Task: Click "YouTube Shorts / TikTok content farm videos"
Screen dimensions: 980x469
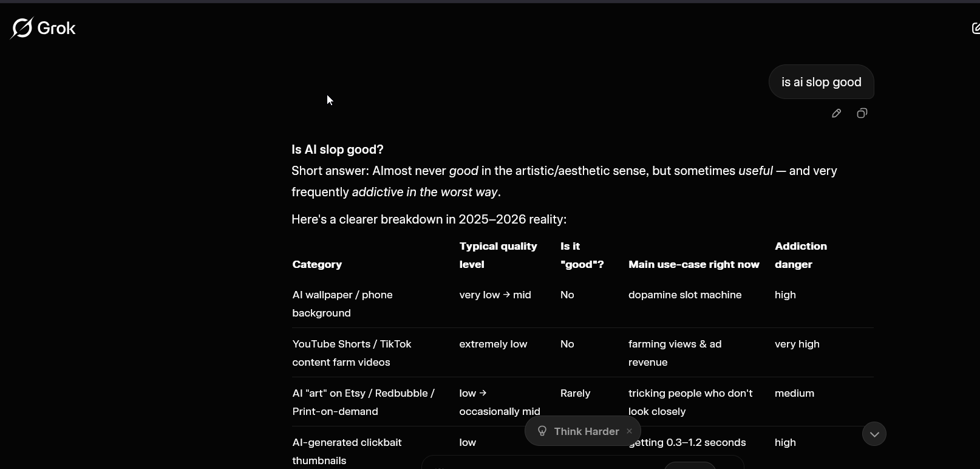Action: (x=352, y=353)
